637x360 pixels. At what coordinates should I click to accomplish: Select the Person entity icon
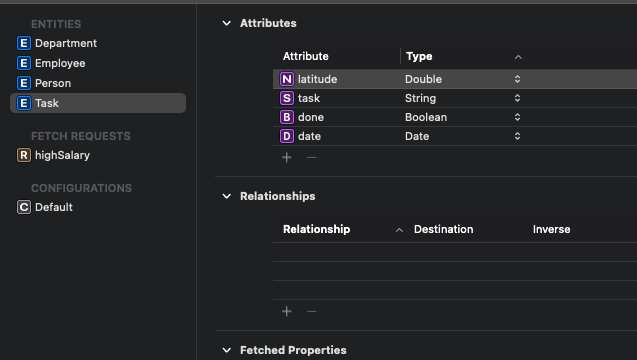24,83
